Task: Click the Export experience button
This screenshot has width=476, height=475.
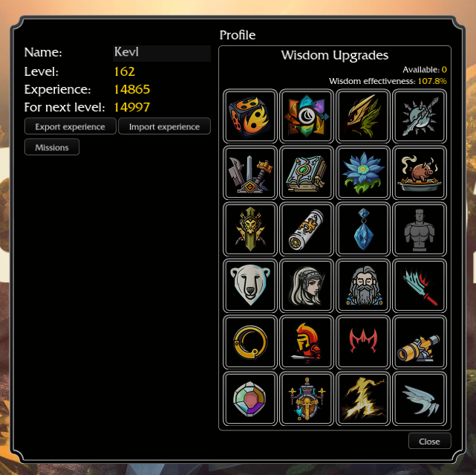Action: point(70,126)
